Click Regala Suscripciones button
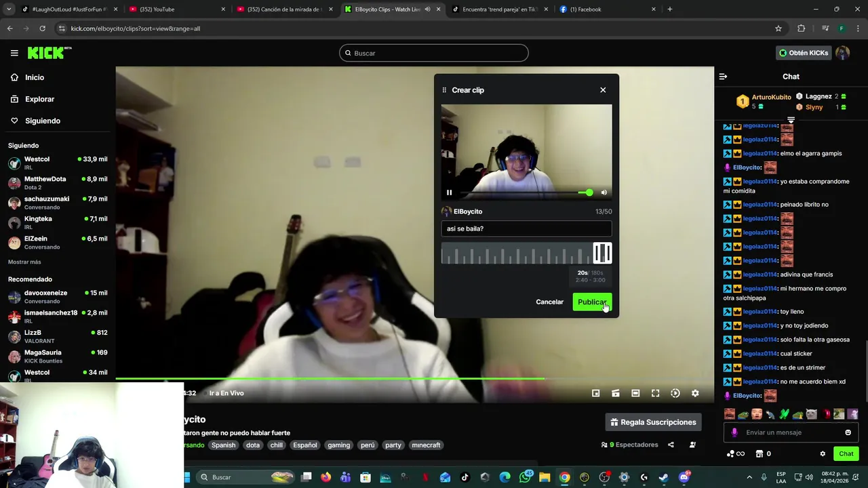 pyautogui.click(x=653, y=422)
